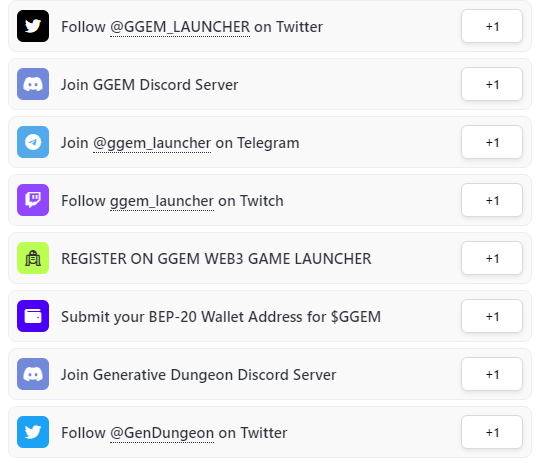Open the ggem_launcher Twitch handle link
This screenshot has width=540, height=464.
pos(162,201)
